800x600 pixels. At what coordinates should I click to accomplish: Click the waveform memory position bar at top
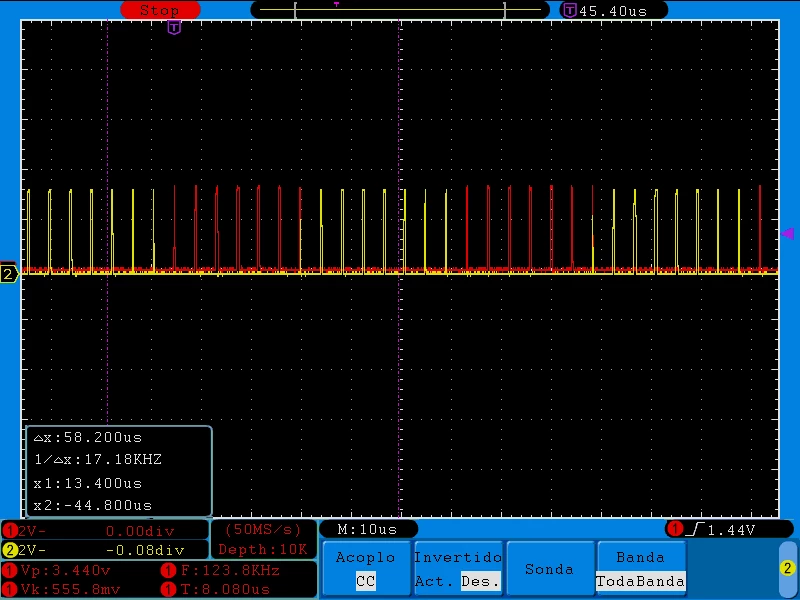pyautogui.click(x=400, y=10)
